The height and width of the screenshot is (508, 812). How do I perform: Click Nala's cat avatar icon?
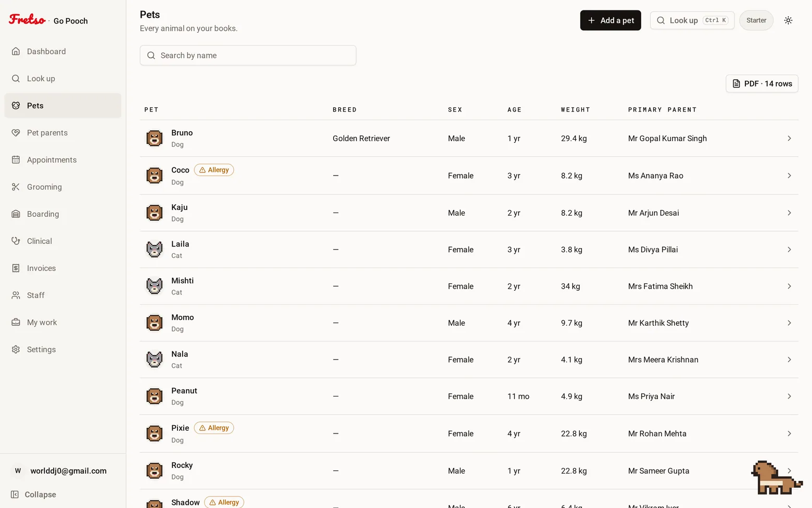[x=154, y=360]
